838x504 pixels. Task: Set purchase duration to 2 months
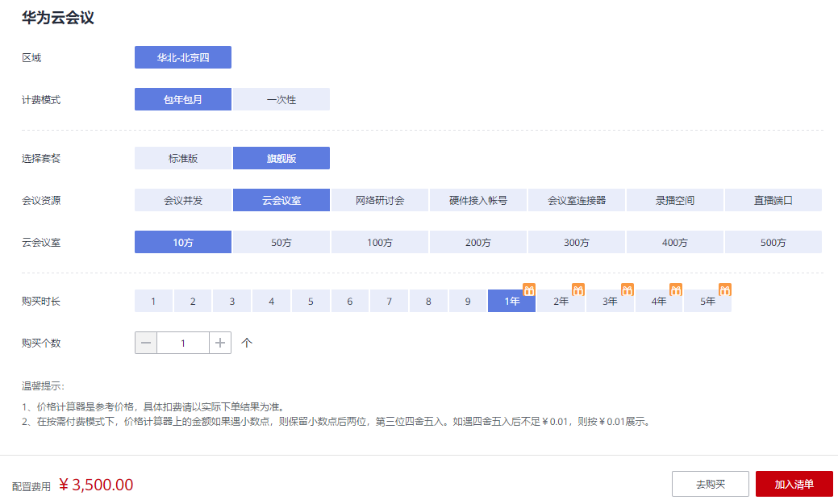pos(193,301)
